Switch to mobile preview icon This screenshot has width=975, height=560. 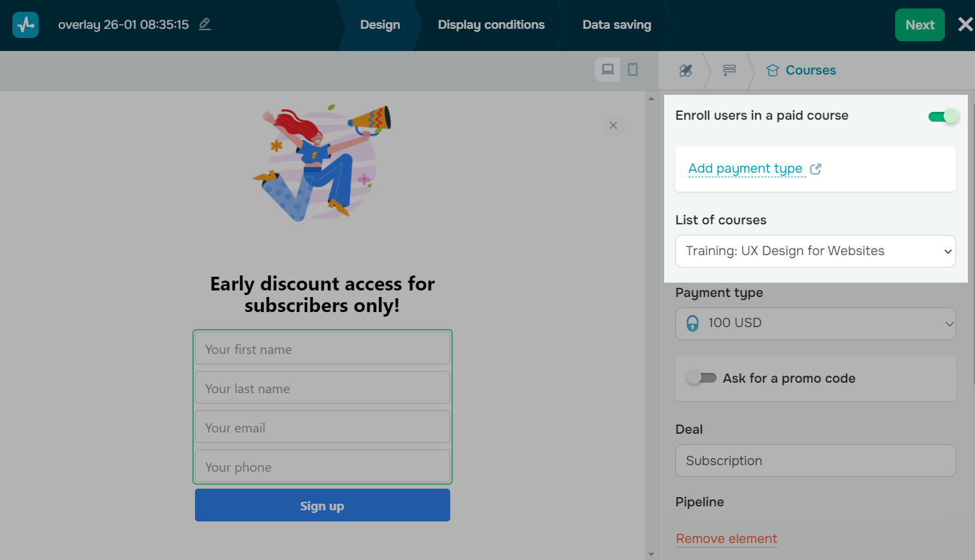click(633, 69)
